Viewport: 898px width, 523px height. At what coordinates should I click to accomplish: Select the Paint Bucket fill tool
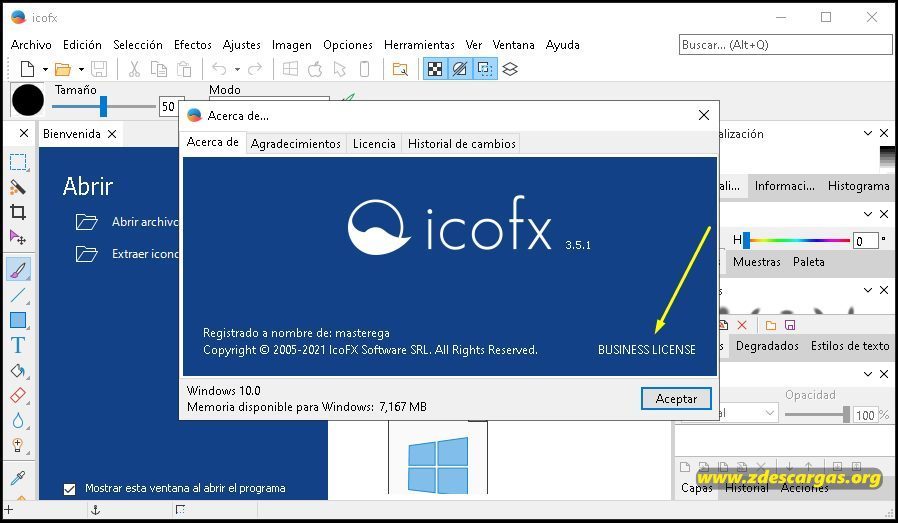tap(18, 371)
